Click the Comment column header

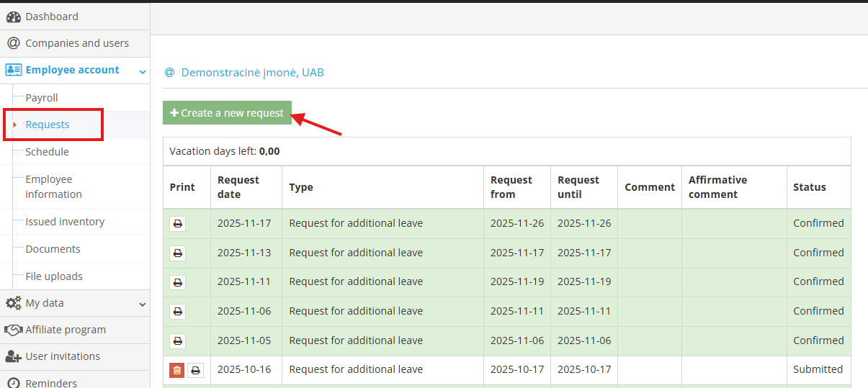[x=650, y=187]
